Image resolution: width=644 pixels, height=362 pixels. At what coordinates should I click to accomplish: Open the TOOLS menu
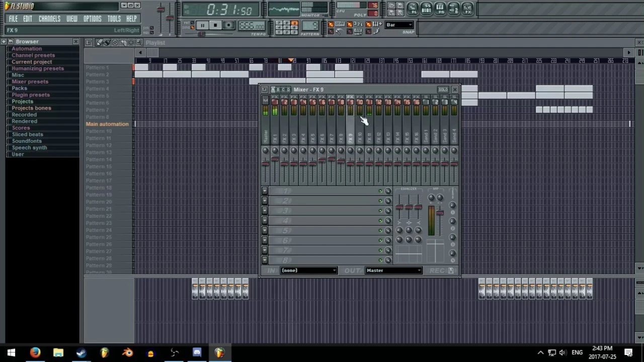(114, 19)
